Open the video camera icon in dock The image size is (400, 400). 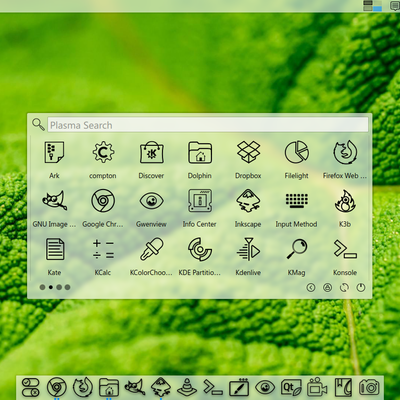tap(317, 387)
